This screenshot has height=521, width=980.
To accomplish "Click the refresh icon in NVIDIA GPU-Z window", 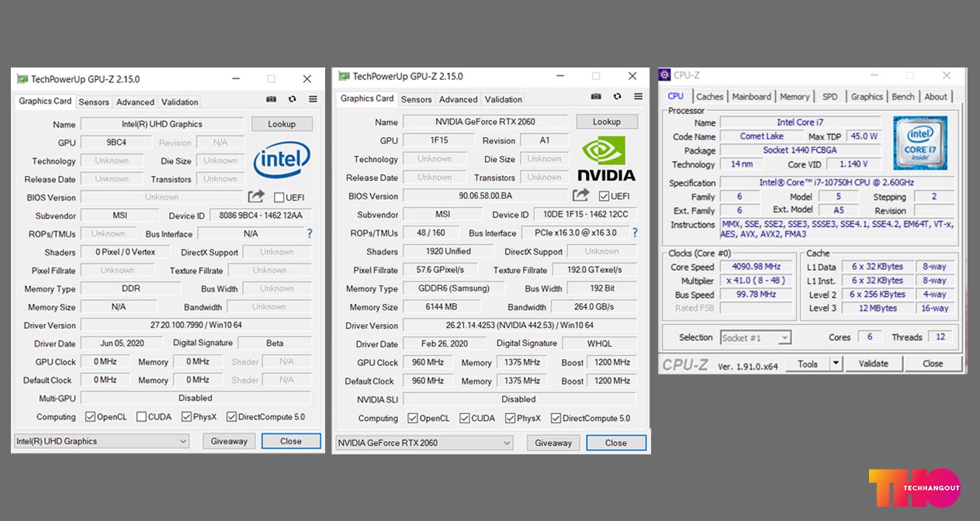I will click(x=617, y=97).
